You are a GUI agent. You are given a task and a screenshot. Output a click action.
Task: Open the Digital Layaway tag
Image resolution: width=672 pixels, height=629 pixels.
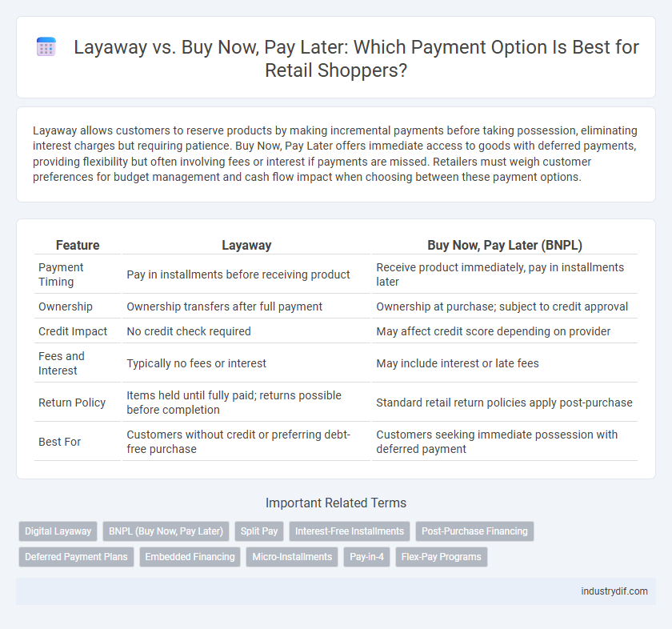58,531
